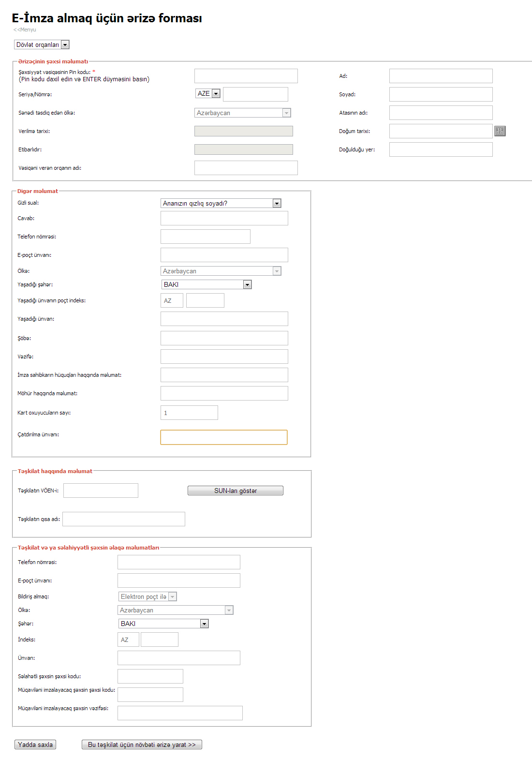Click the Doğulduğu yer field
This screenshot has height=774, width=532.
pos(441,149)
